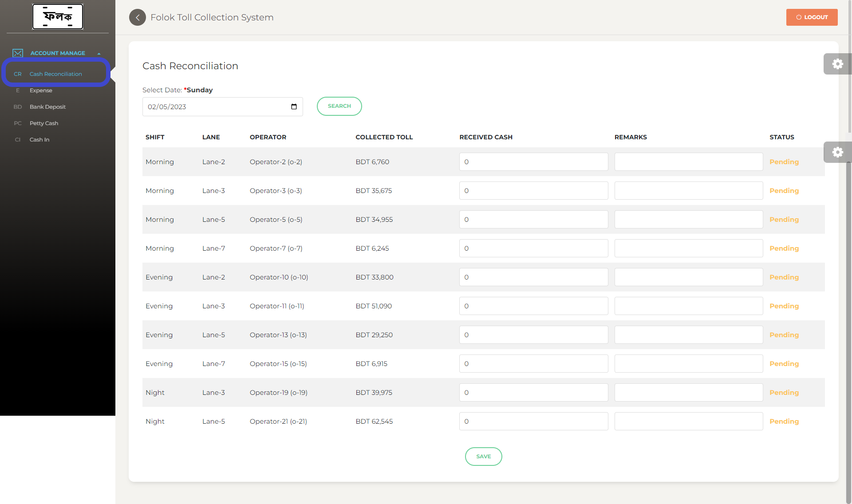852x504 pixels.
Task: Open Cash Reconciliation in sidebar
Action: coord(55,74)
